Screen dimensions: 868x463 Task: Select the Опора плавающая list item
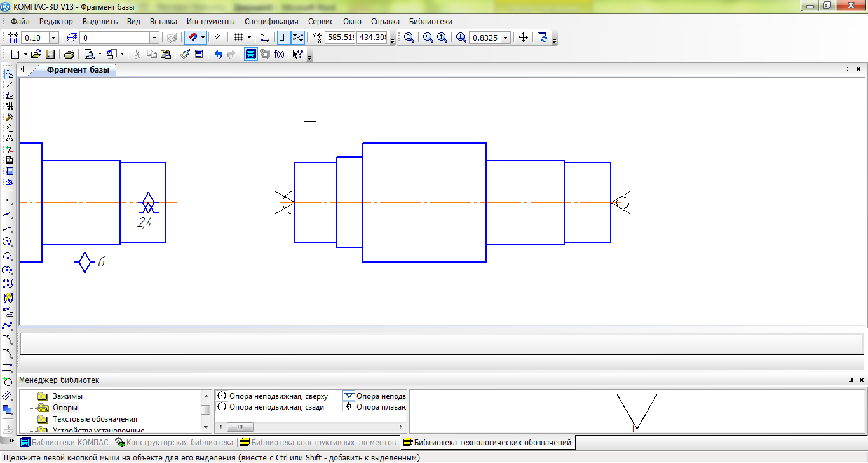point(375,407)
